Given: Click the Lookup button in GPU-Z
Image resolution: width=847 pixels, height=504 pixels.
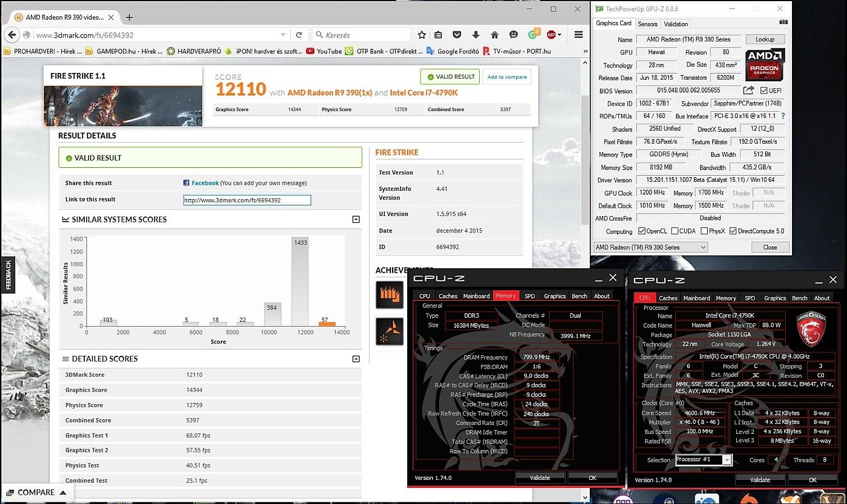Looking at the screenshot, I should point(765,39).
